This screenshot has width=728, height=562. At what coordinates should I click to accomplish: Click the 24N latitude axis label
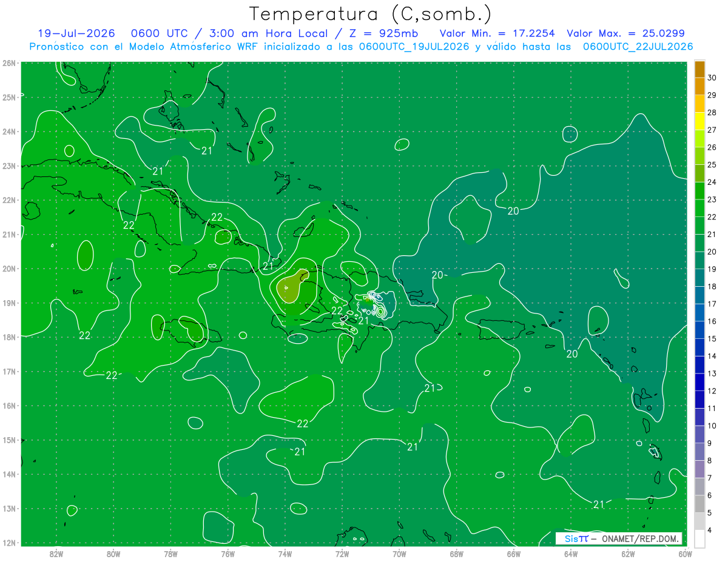click(x=9, y=132)
